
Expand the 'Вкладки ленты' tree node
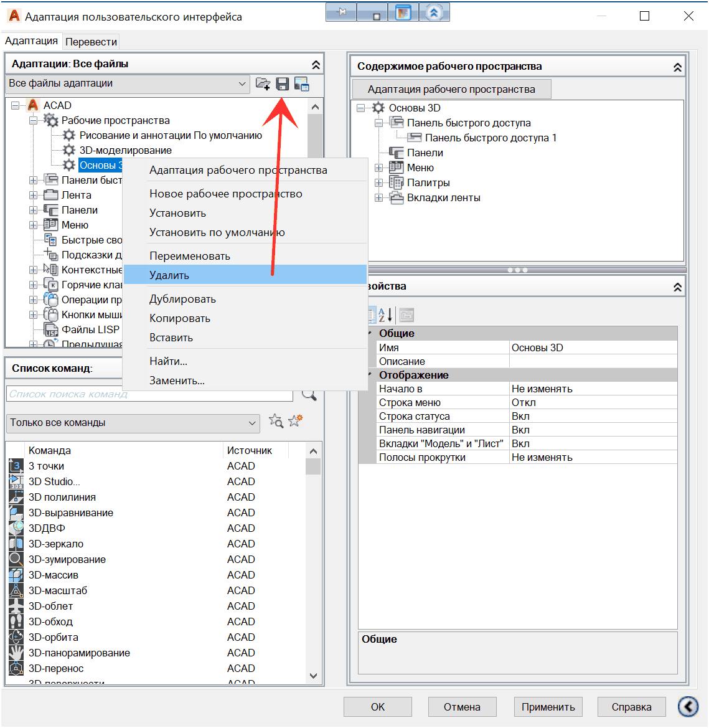378,198
